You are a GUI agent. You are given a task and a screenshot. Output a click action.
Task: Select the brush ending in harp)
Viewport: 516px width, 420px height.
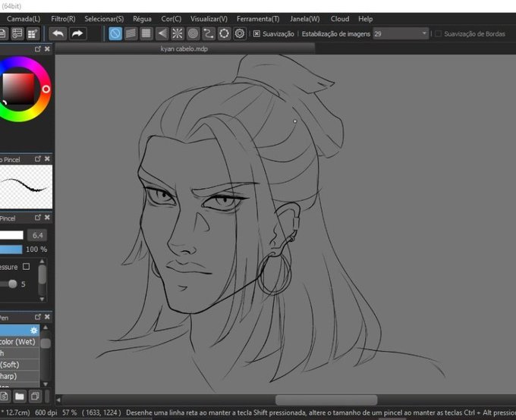click(x=20, y=376)
